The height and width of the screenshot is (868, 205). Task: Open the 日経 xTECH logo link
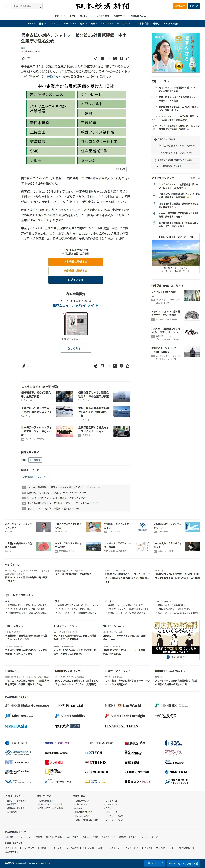[94, 752]
